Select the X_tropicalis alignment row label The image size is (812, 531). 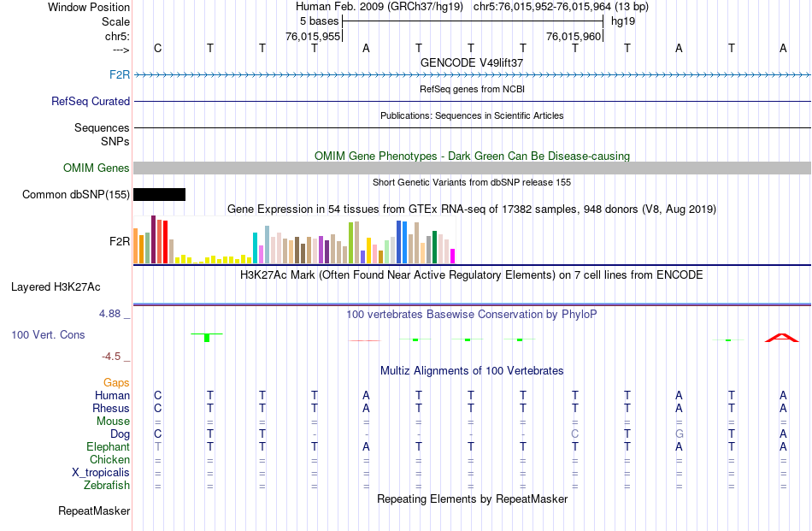(101, 473)
